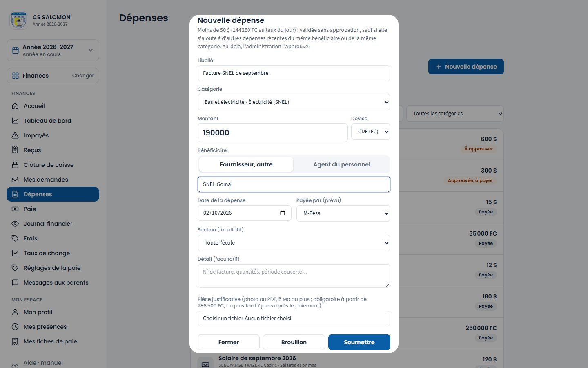Click the Détail textarea
The image size is (588, 368).
[x=294, y=276]
